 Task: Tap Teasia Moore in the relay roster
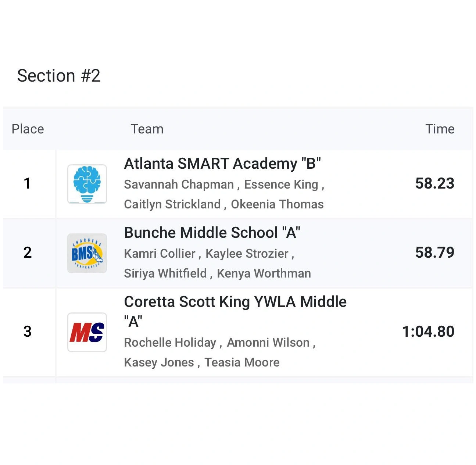click(242, 362)
